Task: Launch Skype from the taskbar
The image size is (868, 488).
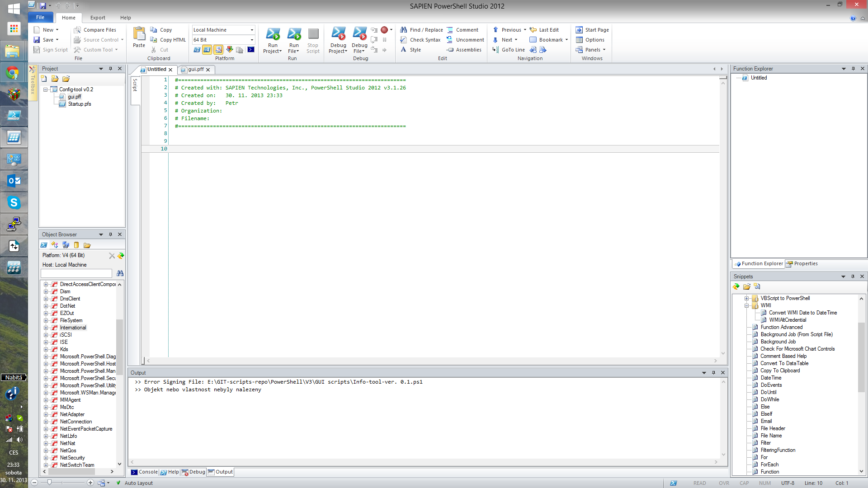Action: click(x=14, y=202)
